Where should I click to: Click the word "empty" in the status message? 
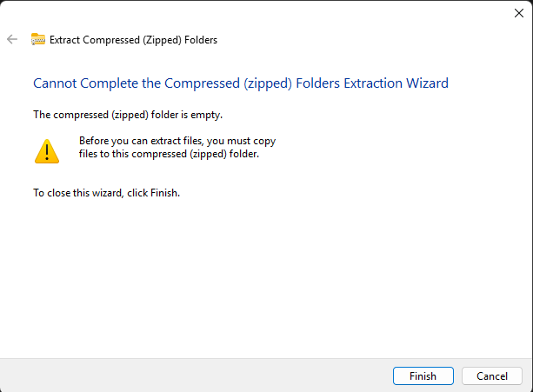[218, 114]
